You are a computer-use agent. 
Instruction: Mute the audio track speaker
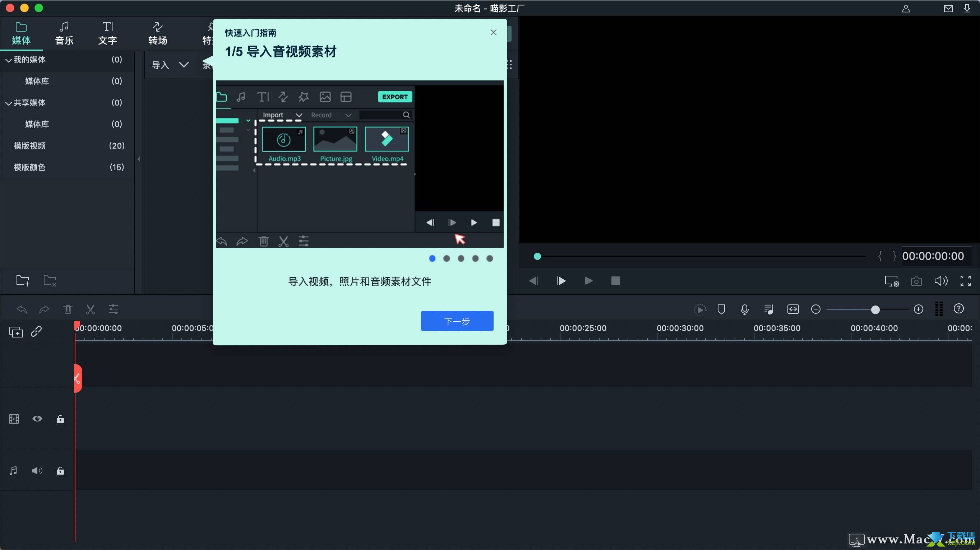point(37,471)
